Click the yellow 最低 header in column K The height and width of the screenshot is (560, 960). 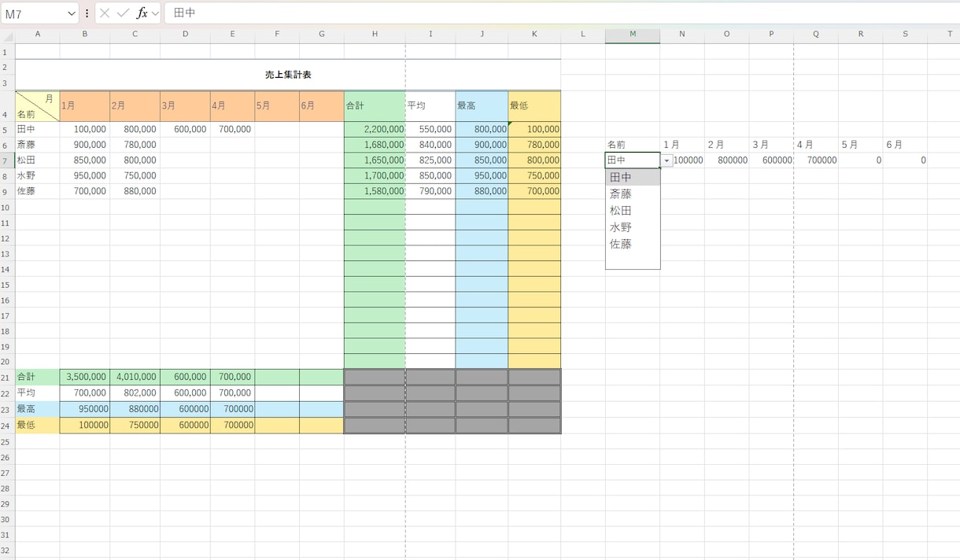pos(534,106)
